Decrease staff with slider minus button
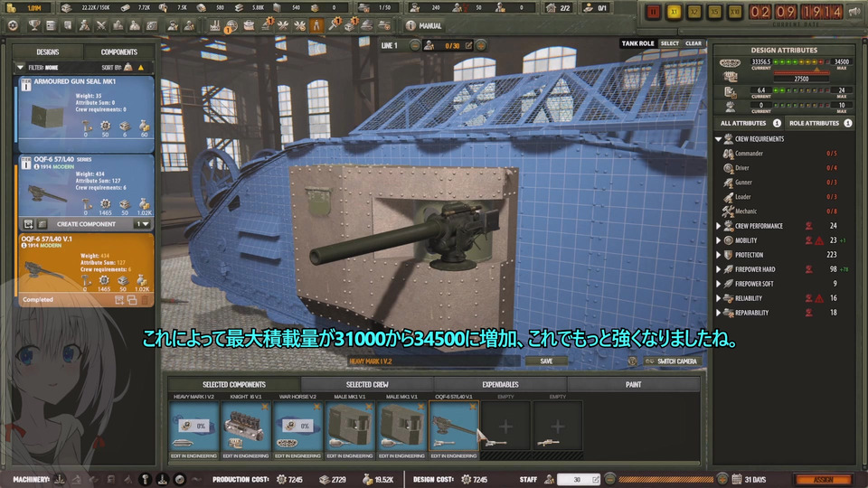This screenshot has height=488, width=868. point(609,479)
